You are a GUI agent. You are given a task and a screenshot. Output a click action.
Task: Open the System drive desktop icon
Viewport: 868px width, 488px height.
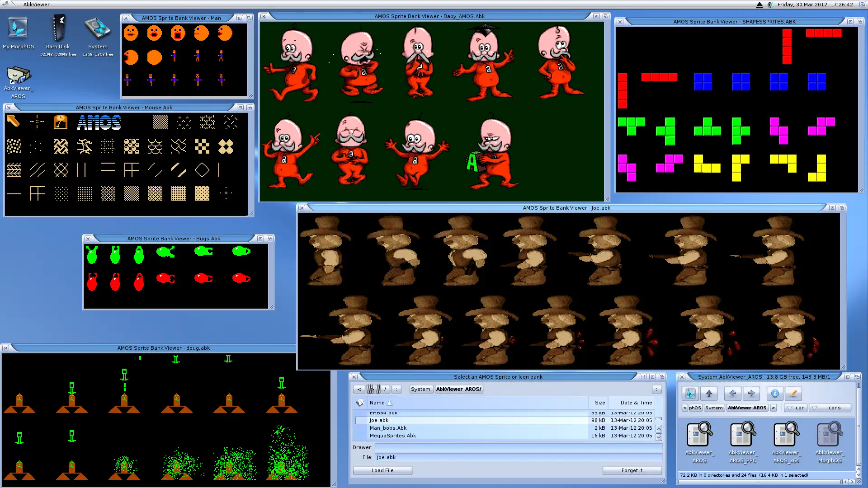point(98,35)
